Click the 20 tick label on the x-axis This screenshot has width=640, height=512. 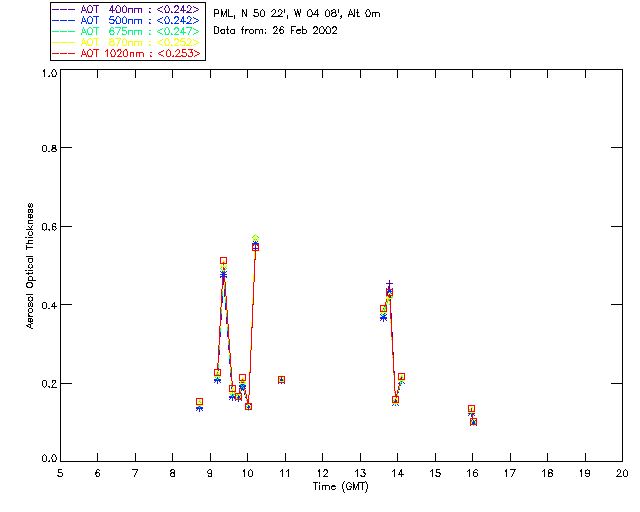coord(622,472)
